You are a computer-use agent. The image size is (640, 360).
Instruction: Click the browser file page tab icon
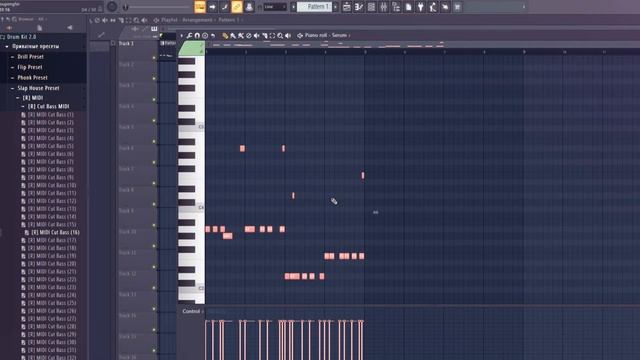point(39,28)
